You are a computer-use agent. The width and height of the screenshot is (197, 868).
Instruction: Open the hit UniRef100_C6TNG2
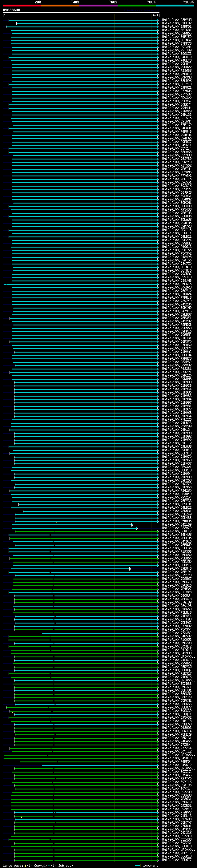click(176, 40)
